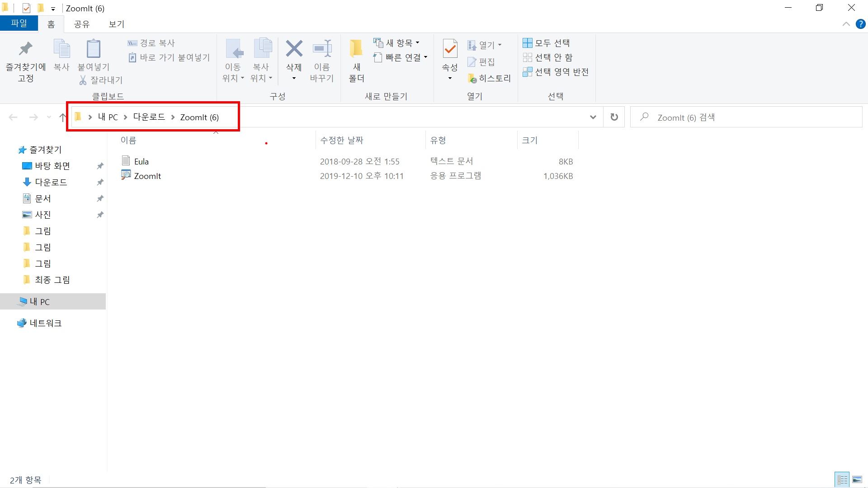Click 잘라내기 (Cut) scissors item
This screenshot has width=868, height=488.
tap(101, 80)
